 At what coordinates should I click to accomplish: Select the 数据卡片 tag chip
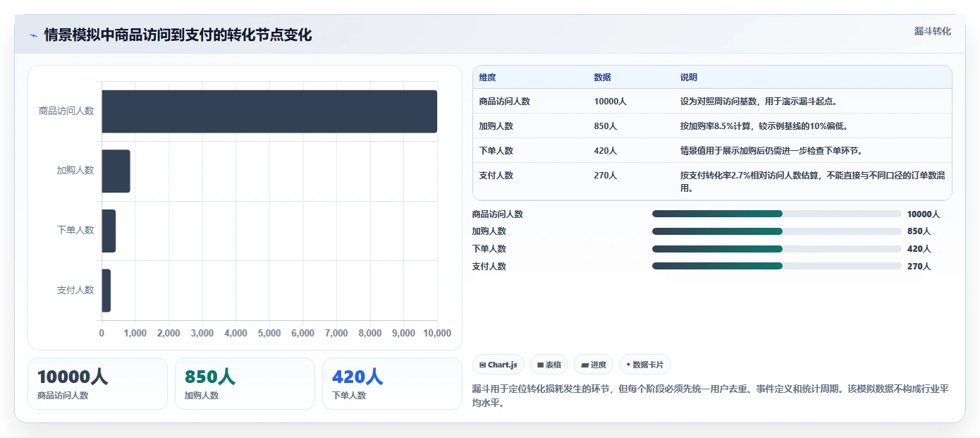(x=645, y=365)
